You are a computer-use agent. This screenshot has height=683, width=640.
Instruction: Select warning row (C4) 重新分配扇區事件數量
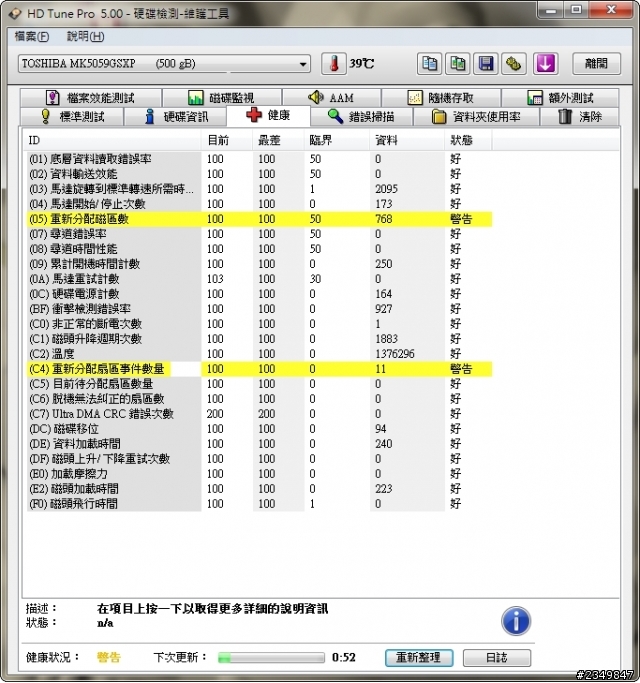point(260,369)
